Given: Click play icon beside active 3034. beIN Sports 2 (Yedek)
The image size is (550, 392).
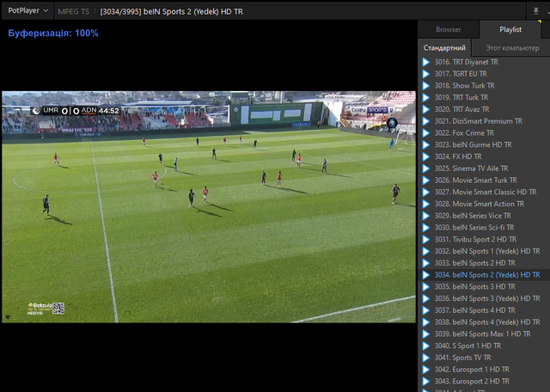Looking at the screenshot, I should 426,275.
